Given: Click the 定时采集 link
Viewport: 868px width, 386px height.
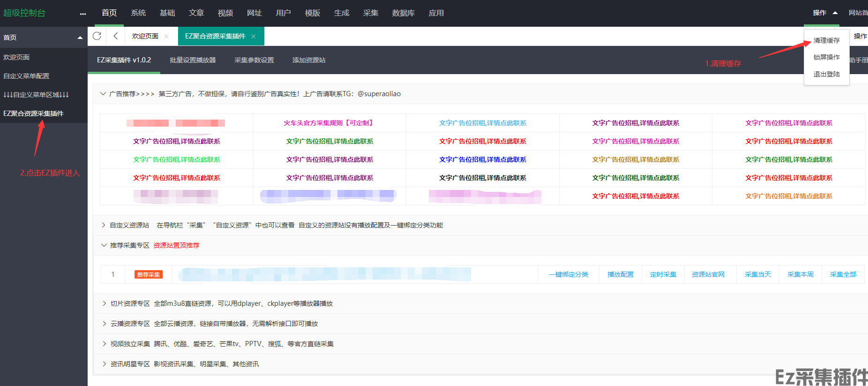Looking at the screenshot, I should 663,274.
